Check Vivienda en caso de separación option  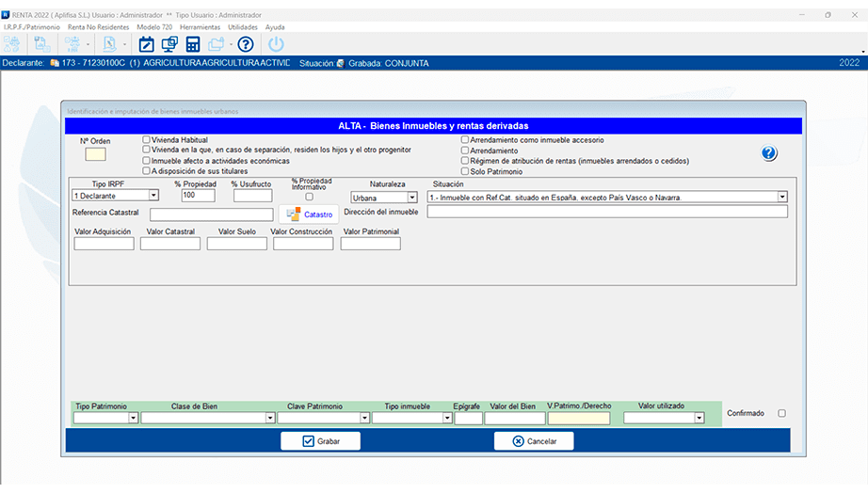(146, 150)
